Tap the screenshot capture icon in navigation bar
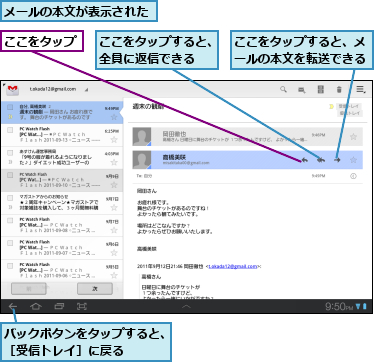The height and width of the screenshot is (362, 374). tap(82, 306)
